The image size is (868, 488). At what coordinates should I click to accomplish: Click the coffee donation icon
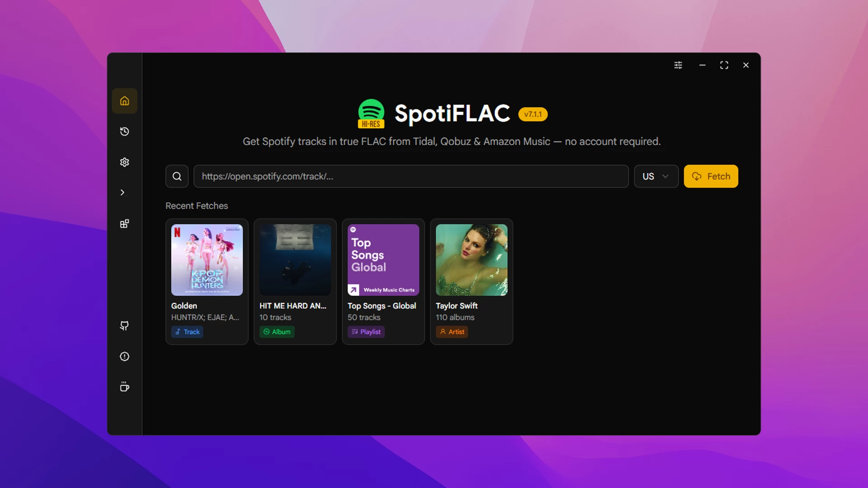tap(124, 387)
